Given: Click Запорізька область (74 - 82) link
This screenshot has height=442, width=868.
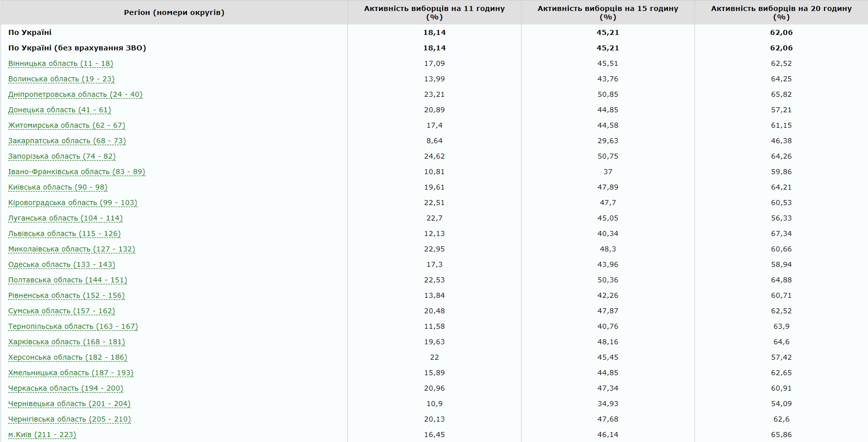Looking at the screenshot, I should coord(62,156).
